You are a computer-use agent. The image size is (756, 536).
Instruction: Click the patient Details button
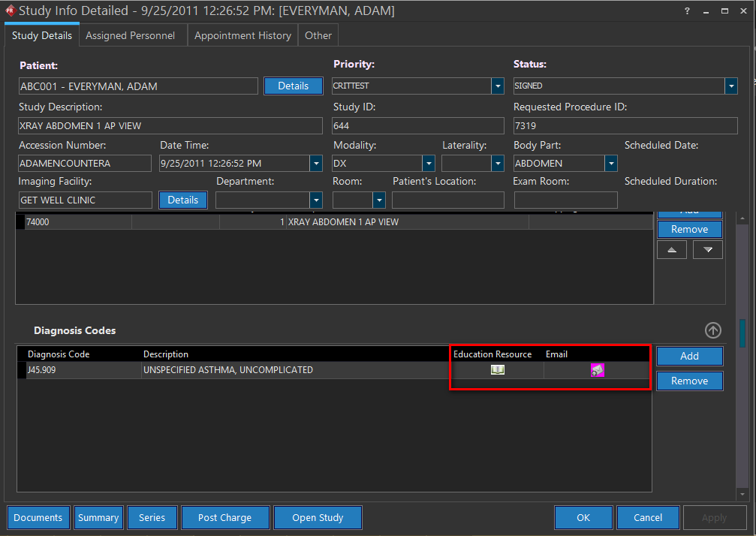click(293, 86)
